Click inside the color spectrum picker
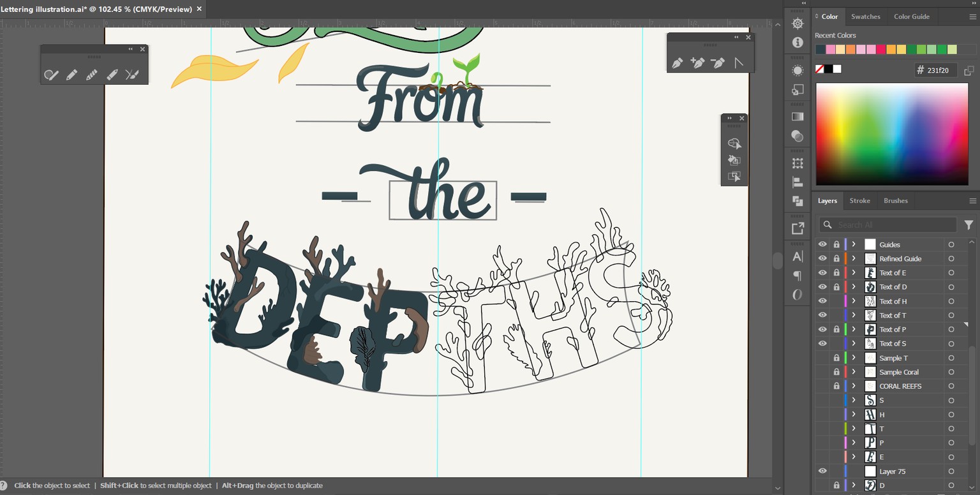The height and width of the screenshot is (495, 980). [891, 134]
